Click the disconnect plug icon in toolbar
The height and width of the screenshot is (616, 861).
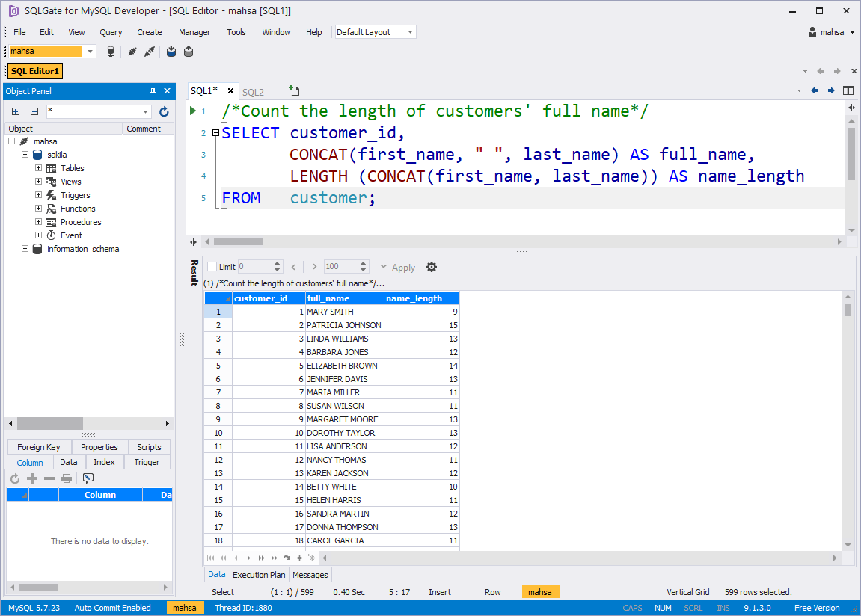pyautogui.click(x=150, y=52)
